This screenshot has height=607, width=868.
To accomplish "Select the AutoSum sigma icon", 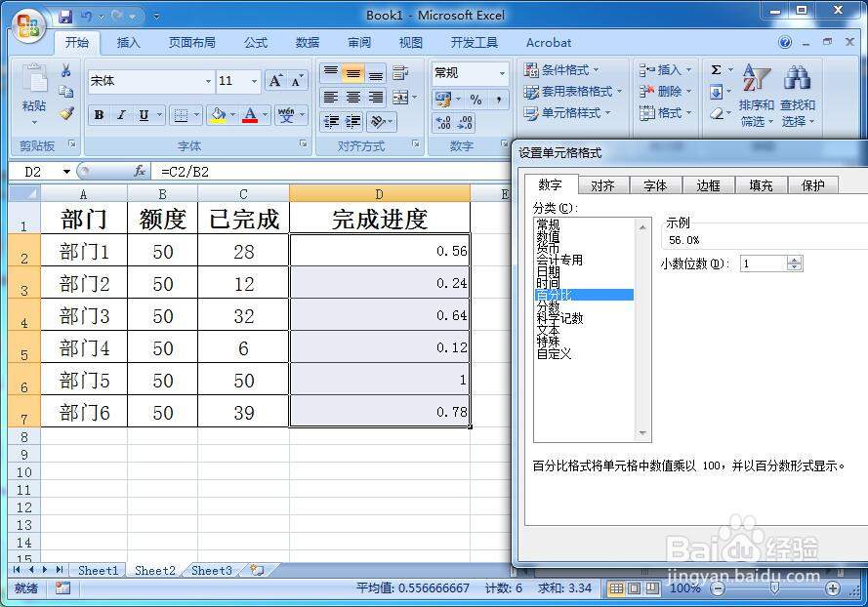I will point(715,68).
